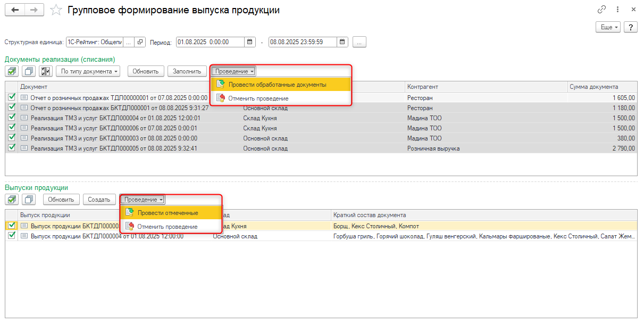Collapse the upper Проведение dropdown for sales documents
This screenshot has height=323, width=644.
tap(234, 71)
